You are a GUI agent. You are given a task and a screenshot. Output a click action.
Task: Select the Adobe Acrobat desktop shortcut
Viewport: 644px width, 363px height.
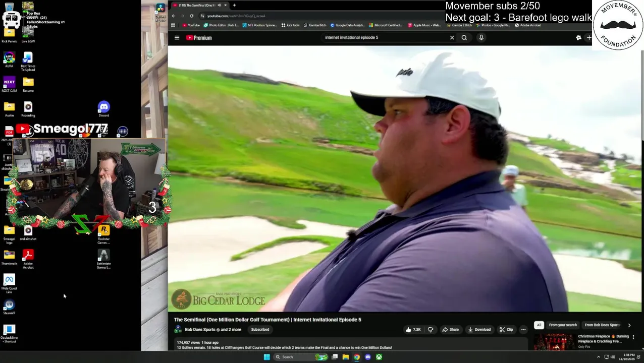(28, 259)
